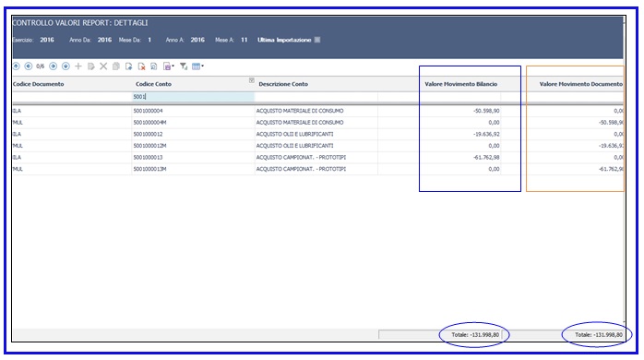Go to the previous record arrow
The width and height of the screenshot is (644, 360).
(29, 66)
